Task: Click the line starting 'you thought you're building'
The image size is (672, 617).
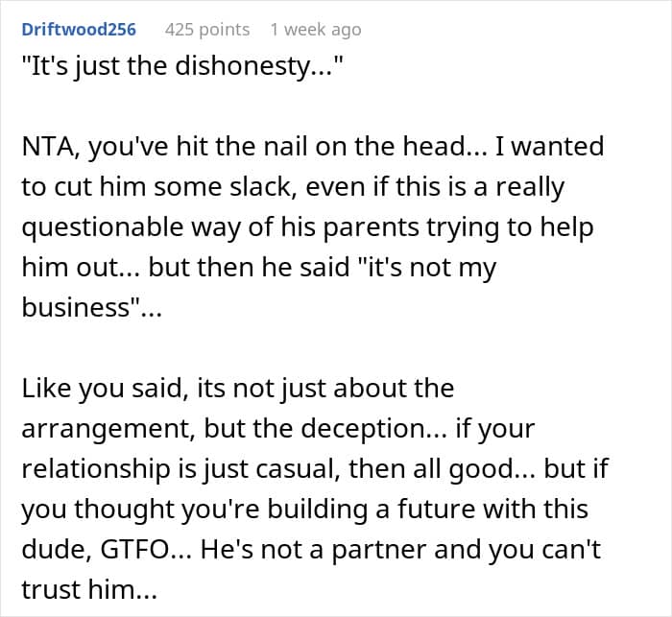Action: click(x=304, y=510)
